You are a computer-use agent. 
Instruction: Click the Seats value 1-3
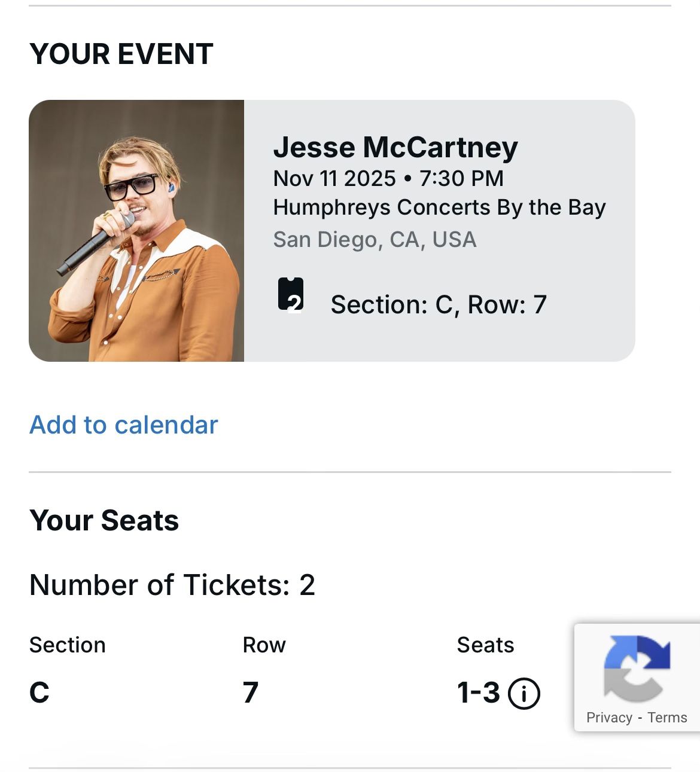click(479, 692)
